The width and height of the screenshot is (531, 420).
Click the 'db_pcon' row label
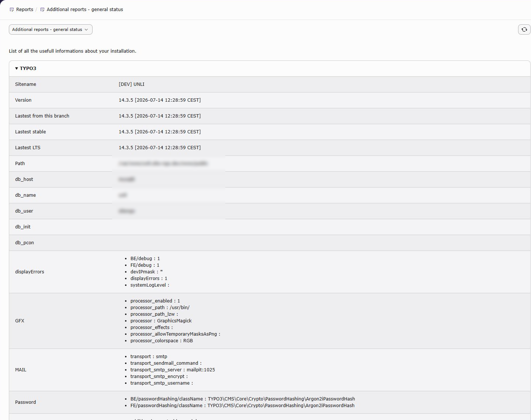(24, 243)
